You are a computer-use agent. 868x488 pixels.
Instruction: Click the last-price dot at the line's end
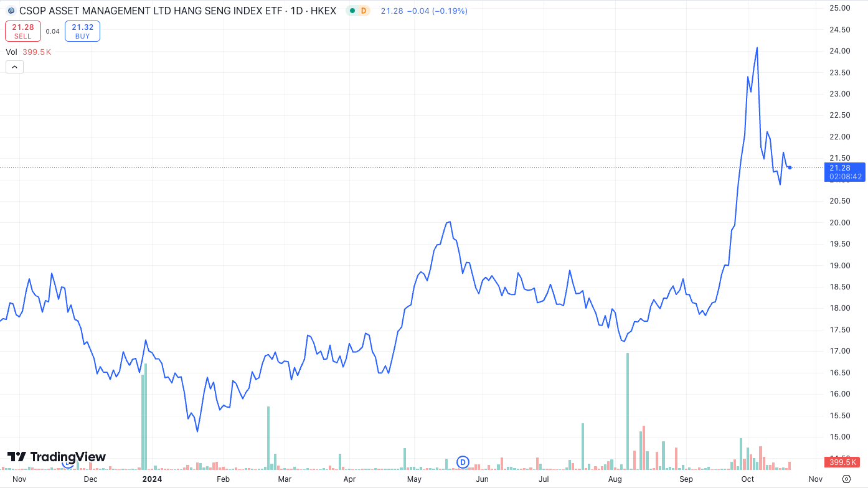790,167
